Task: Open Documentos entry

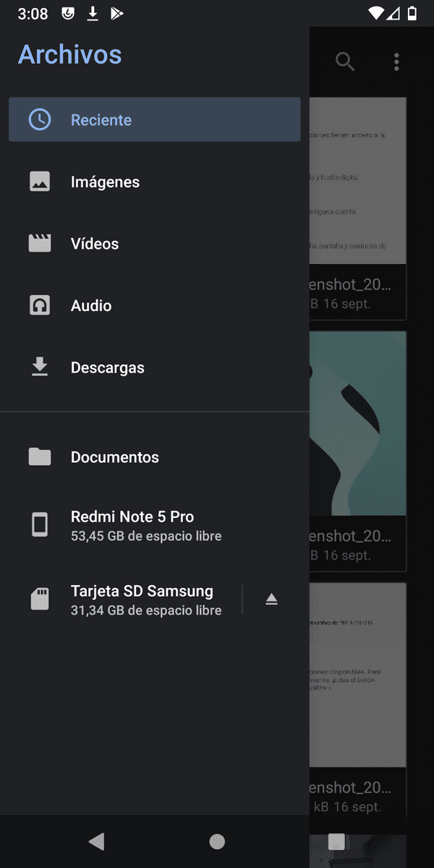Action: [154, 457]
